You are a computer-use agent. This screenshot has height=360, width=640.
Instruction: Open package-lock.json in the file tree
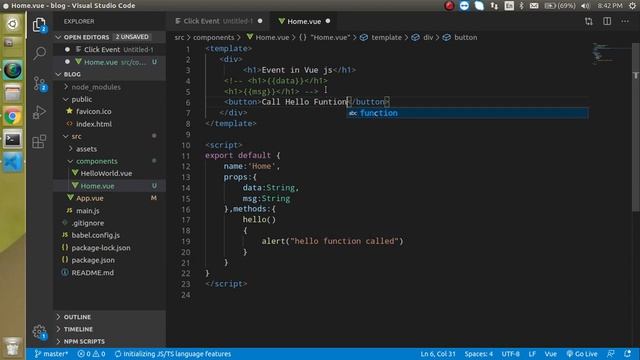tap(101, 248)
